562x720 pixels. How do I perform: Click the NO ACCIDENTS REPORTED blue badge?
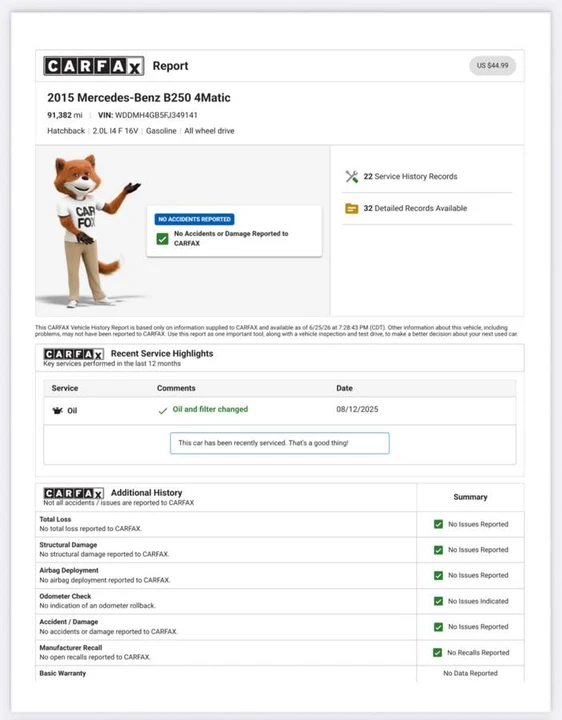195,219
